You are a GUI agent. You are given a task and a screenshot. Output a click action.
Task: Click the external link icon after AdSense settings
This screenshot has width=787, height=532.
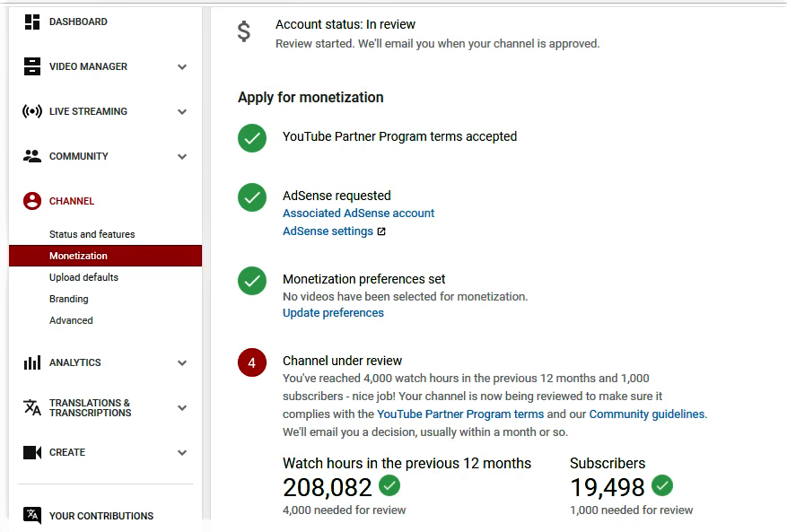[381, 231]
